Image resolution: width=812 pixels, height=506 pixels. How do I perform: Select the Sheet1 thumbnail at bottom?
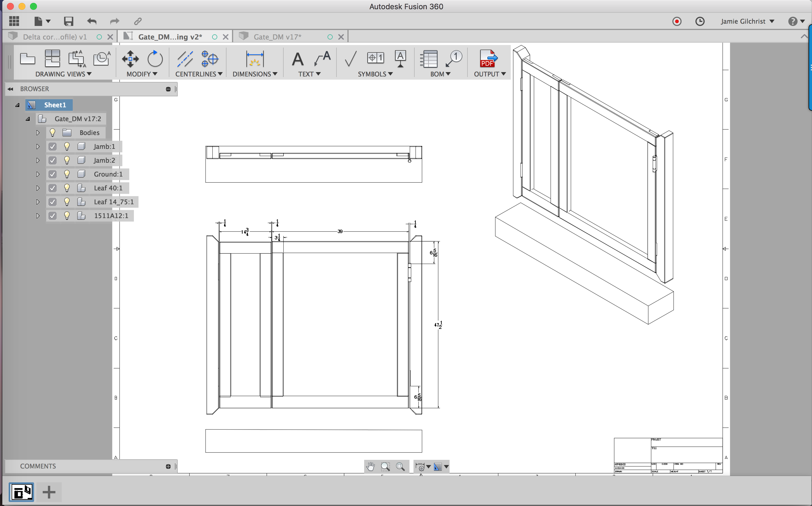click(x=21, y=492)
